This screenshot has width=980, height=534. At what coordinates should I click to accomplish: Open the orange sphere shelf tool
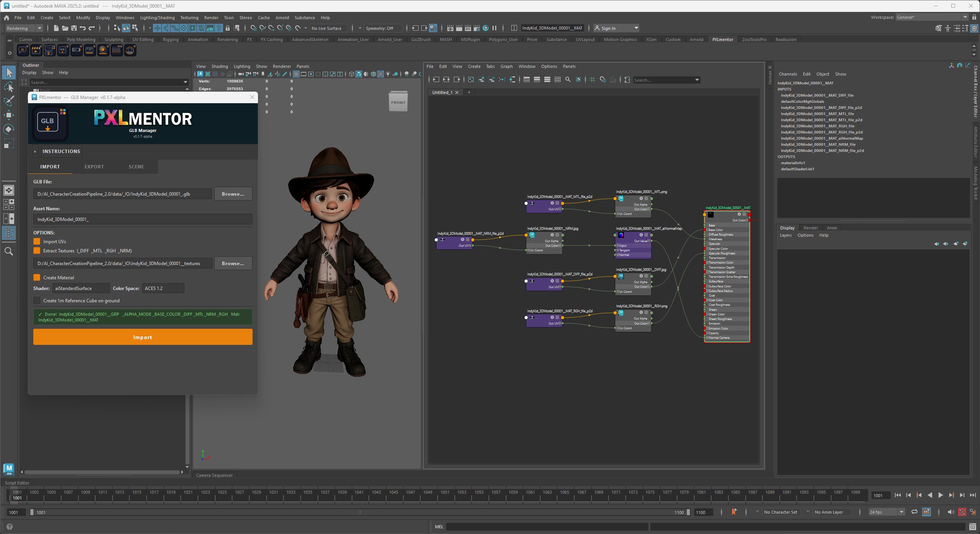[103, 50]
